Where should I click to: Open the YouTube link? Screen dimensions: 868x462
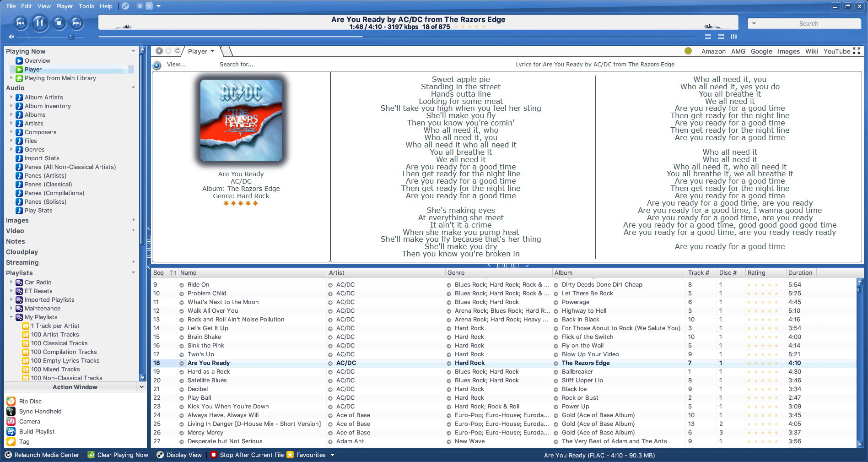click(837, 51)
